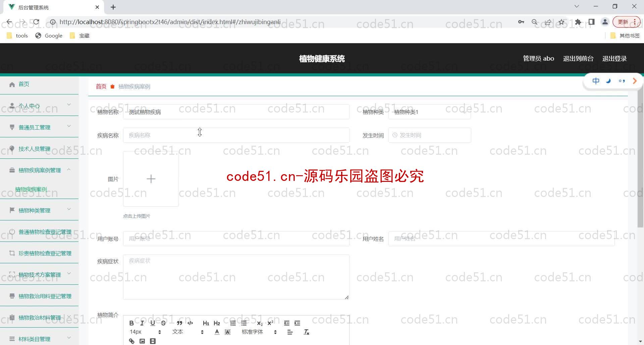The height and width of the screenshot is (345, 644).
Task: Expand 技术人员管理 sidebar menu
Action: pyautogui.click(x=39, y=149)
